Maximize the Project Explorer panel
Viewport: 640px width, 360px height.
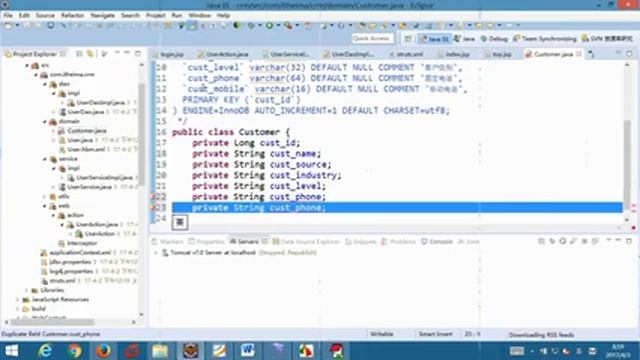point(138,53)
